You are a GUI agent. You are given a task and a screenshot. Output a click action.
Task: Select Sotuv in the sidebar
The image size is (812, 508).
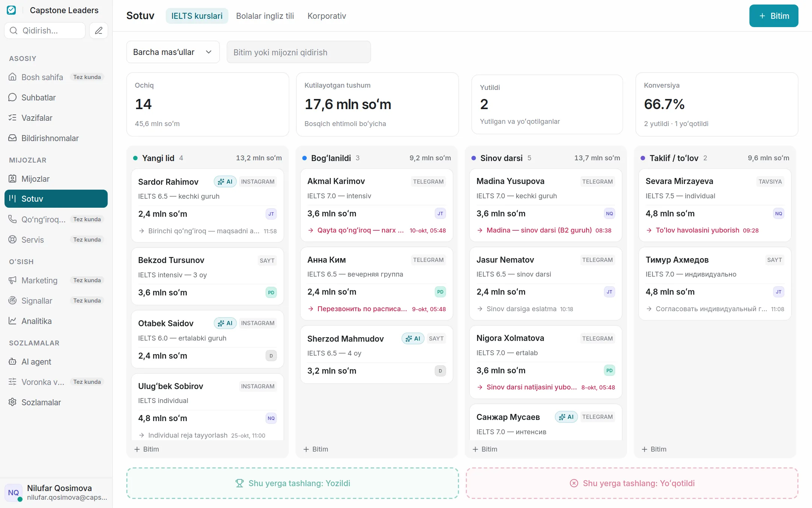pos(56,199)
